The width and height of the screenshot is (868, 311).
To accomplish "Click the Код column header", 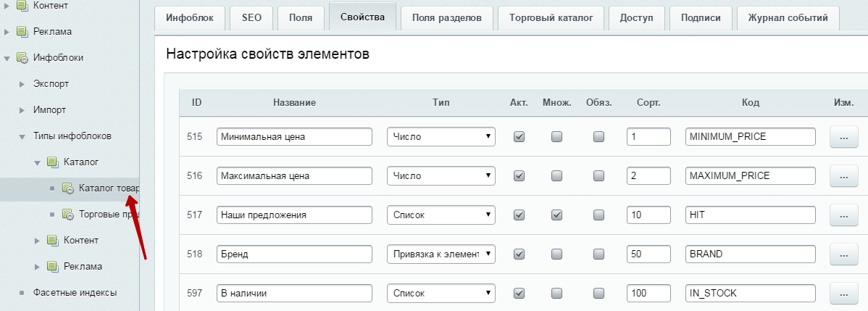I will [x=750, y=102].
